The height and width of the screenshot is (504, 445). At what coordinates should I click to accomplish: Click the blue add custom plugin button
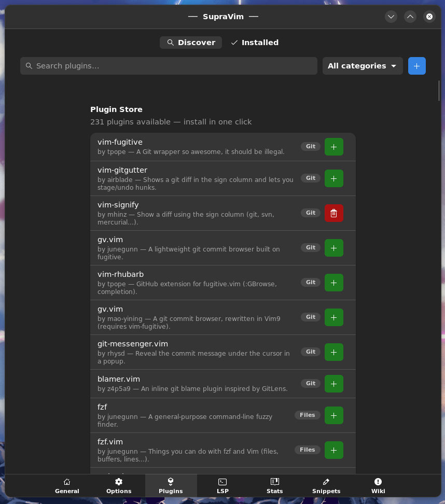click(x=416, y=66)
